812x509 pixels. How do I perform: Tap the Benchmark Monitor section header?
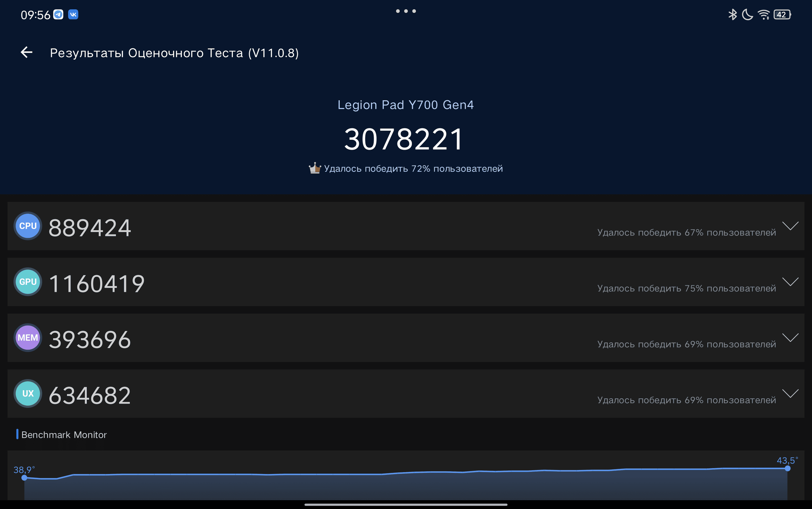click(x=64, y=435)
